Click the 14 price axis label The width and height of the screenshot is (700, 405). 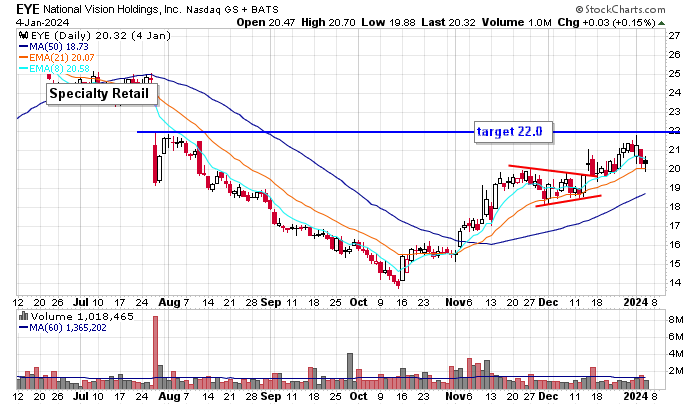tap(674, 282)
